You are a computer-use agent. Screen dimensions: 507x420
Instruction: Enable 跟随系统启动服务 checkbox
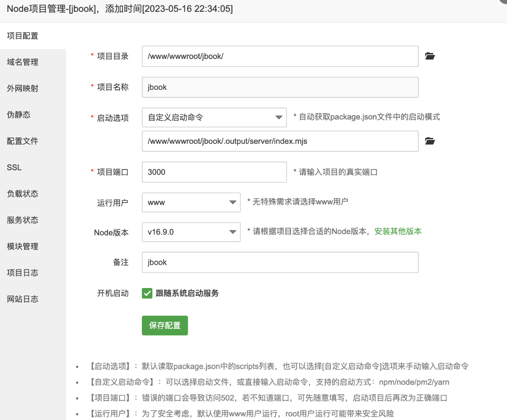(x=147, y=293)
